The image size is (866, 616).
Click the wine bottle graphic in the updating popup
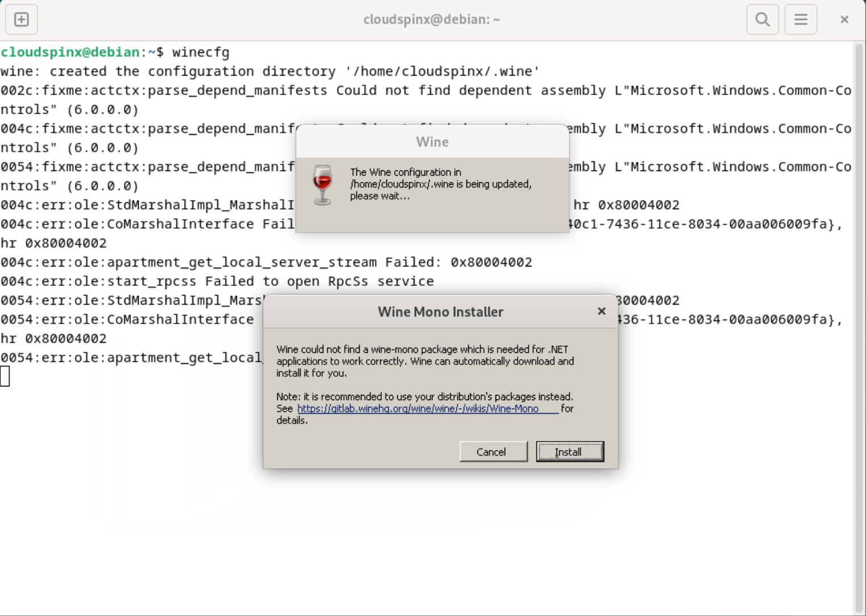(322, 182)
